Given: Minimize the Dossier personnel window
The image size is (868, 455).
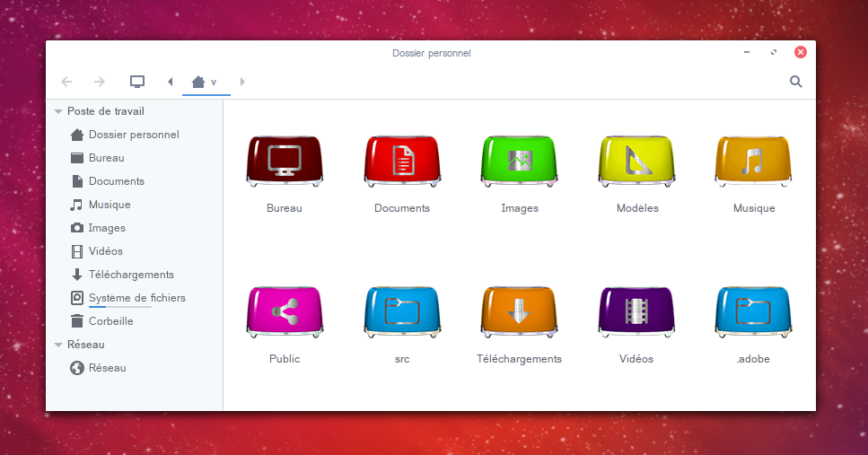Looking at the screenshot, I should 747,52.
